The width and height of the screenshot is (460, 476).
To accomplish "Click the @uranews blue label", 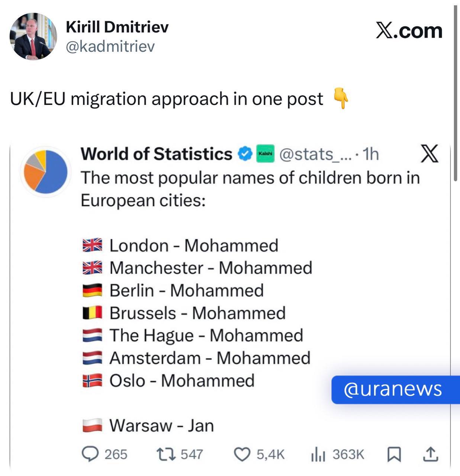I will tap(393, 389).
